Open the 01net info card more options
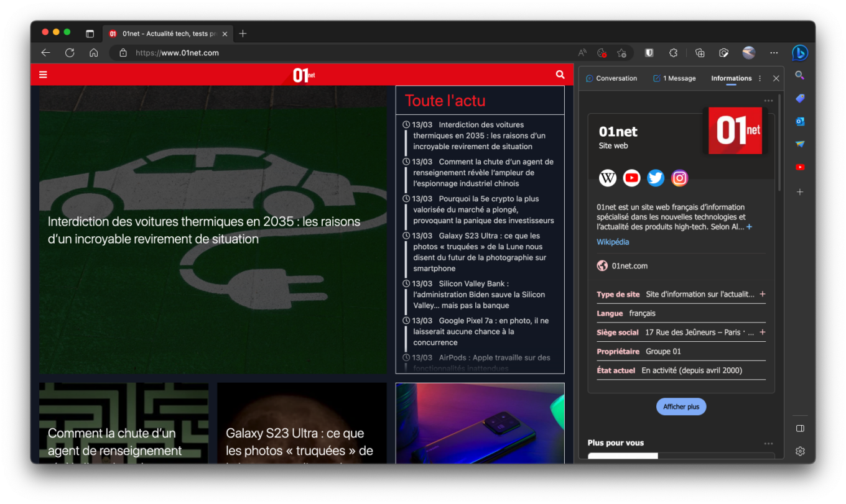 769,101
